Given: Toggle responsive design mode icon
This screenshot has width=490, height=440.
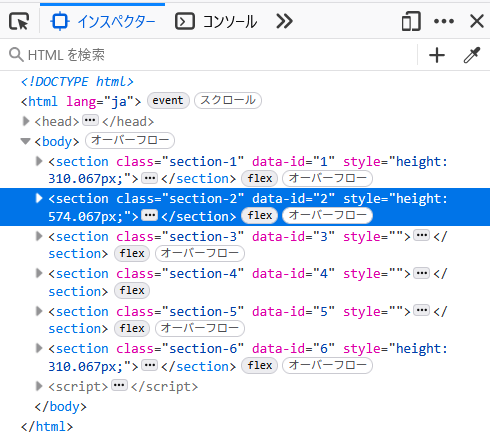Looking at the screenshot, I should pos(411,21).
